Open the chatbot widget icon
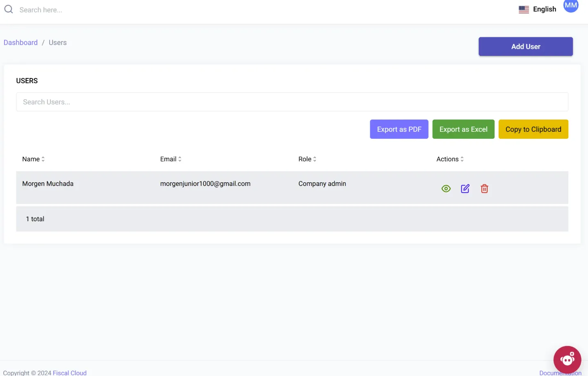This screenshot has width=588, height=376. click(x=567, y=360)
